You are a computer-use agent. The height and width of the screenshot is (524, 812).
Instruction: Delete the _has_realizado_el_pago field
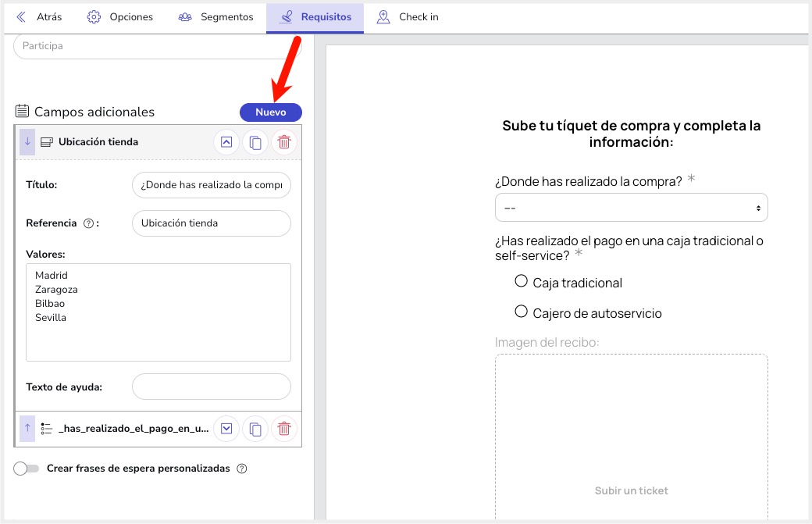coord(284,429)
